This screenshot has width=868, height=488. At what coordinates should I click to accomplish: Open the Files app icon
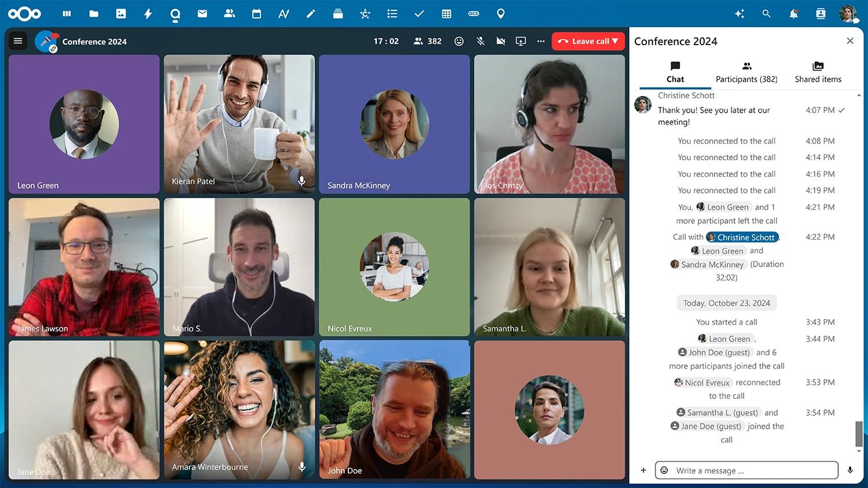pos(93,13)
